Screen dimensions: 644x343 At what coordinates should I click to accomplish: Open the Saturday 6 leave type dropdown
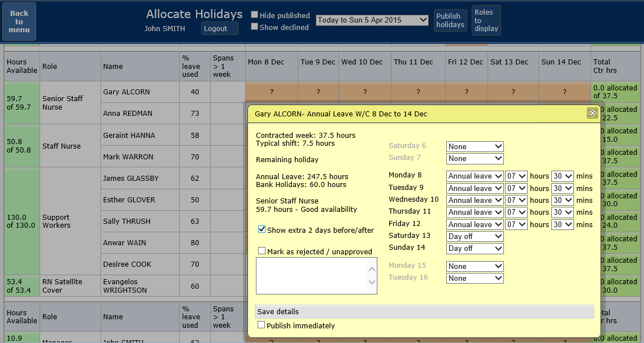475,147
